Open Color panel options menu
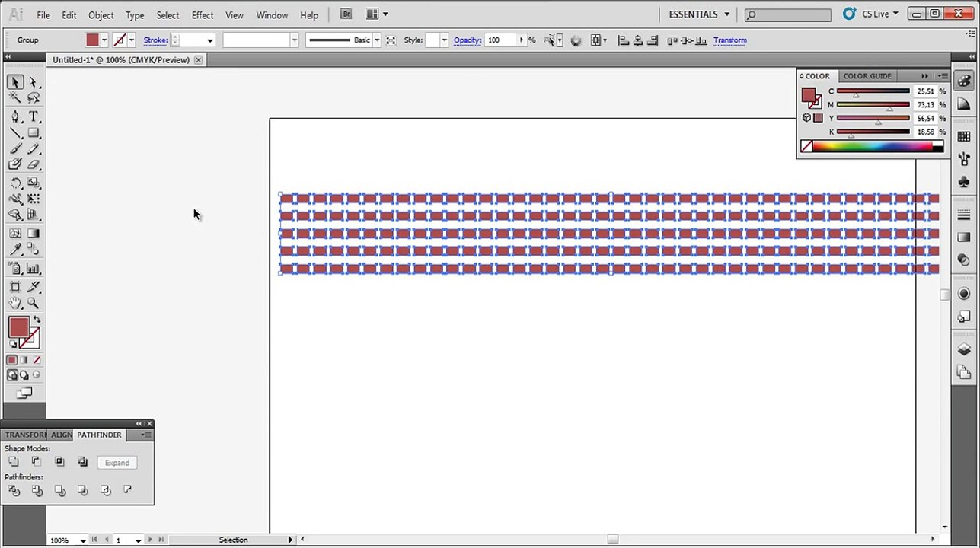980x548 pixels. 943,76
